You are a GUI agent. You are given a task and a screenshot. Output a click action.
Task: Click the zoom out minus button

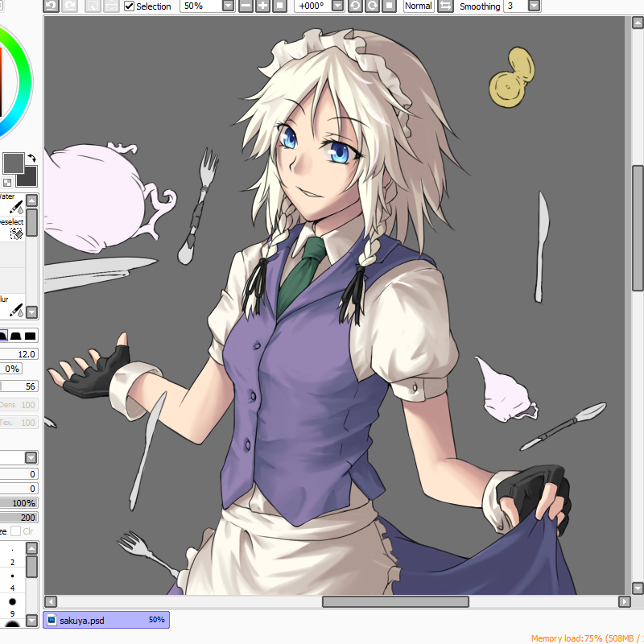(x=246, y=6)
